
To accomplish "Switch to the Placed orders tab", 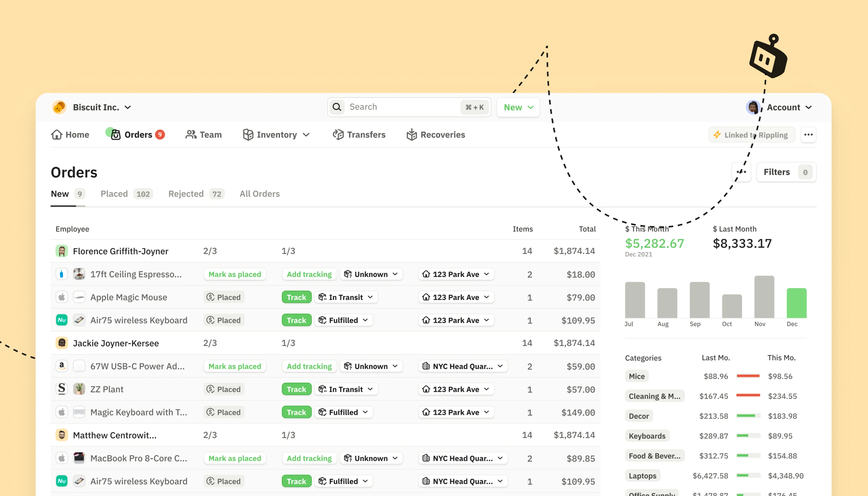I will (114, 194).
